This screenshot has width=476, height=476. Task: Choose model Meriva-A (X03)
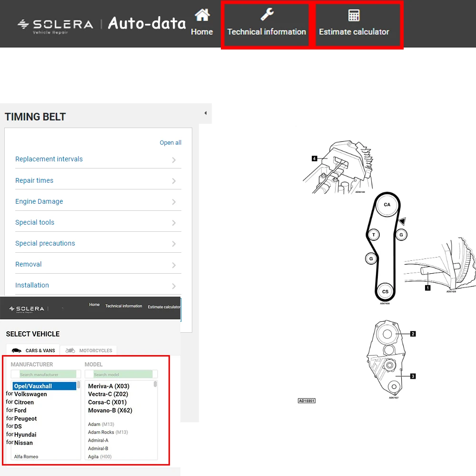tap(109, 386)
